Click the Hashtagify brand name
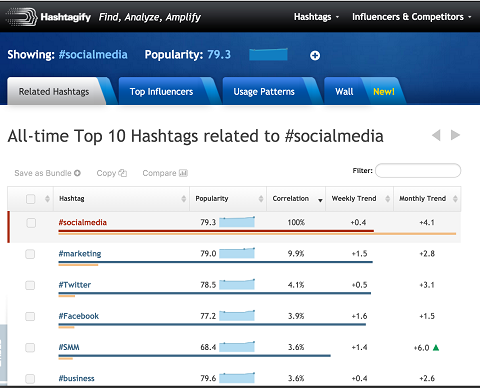Image resolution: width=480 pixels, height=388 pixels. tap(66, 17)
